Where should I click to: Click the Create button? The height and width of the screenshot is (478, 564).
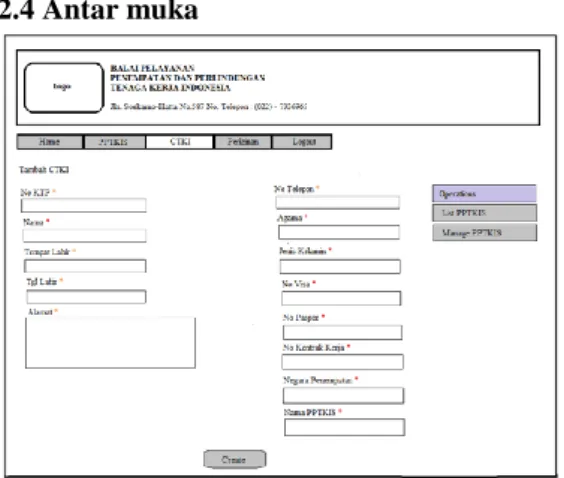(235, 459)
